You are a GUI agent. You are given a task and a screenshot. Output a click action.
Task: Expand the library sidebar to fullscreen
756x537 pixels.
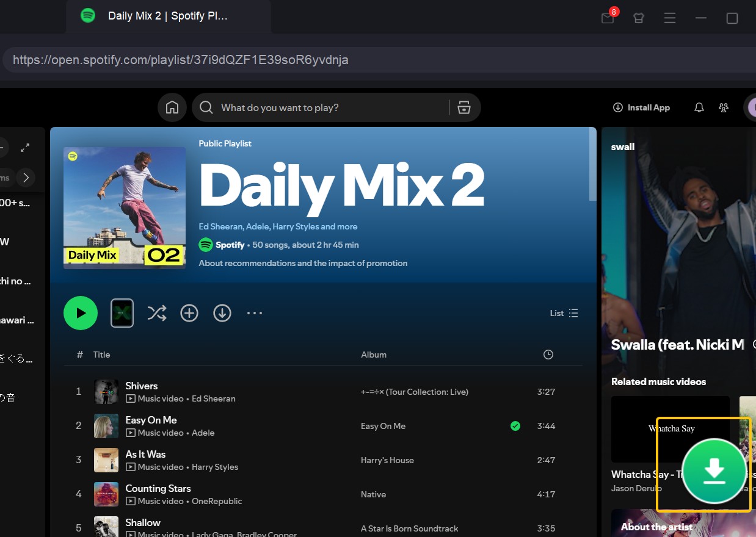tap(25, 148)
